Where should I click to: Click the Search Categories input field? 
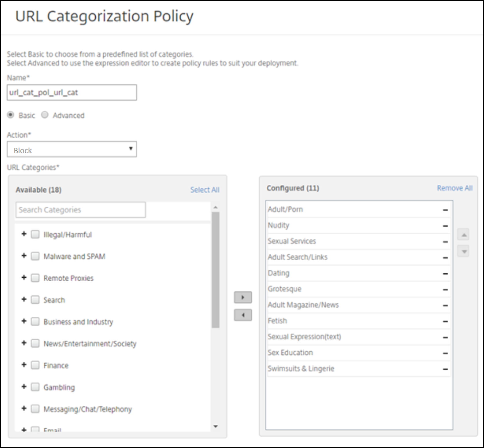click(x=81, y=210)
